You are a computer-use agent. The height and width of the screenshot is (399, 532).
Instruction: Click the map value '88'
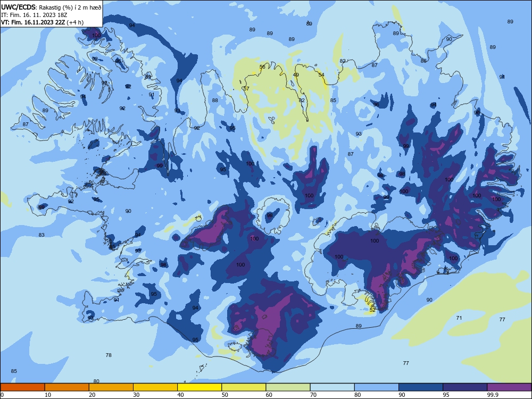(x=215, y=101)
